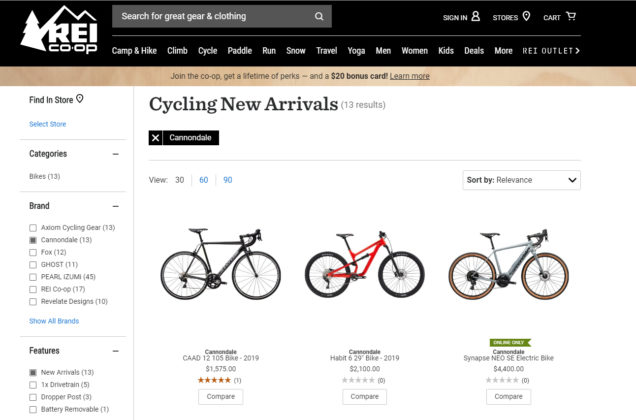Enable the Dropper Post feature filter
636x420 pixels.
tap(33, 397)
